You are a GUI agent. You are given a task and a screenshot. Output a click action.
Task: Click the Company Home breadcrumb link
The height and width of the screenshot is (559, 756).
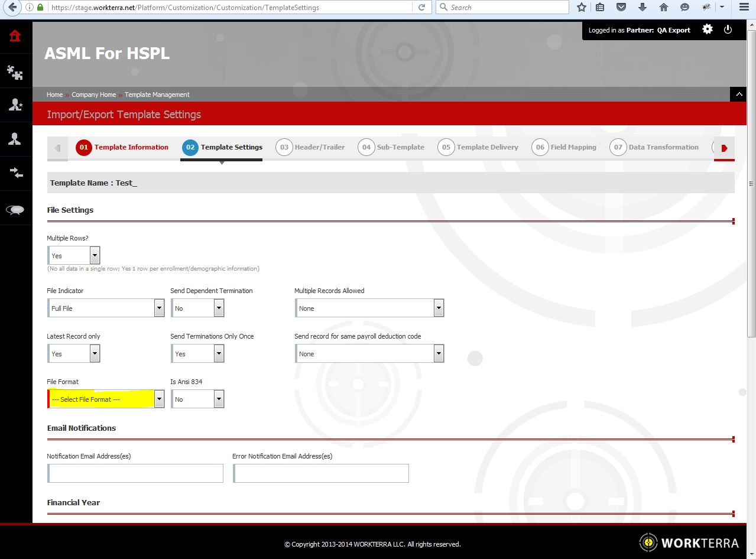[x=93, y=95]
